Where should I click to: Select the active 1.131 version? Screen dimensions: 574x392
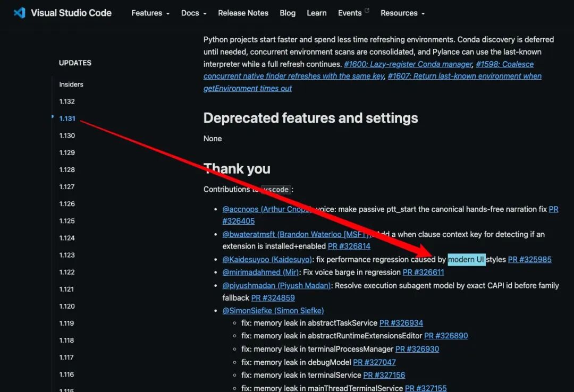coord(67,118)
